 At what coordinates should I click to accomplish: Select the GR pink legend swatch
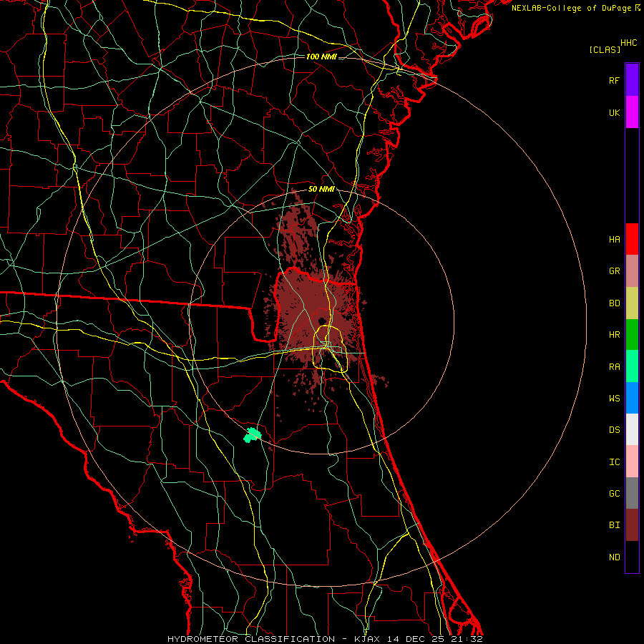pos(632,270)
